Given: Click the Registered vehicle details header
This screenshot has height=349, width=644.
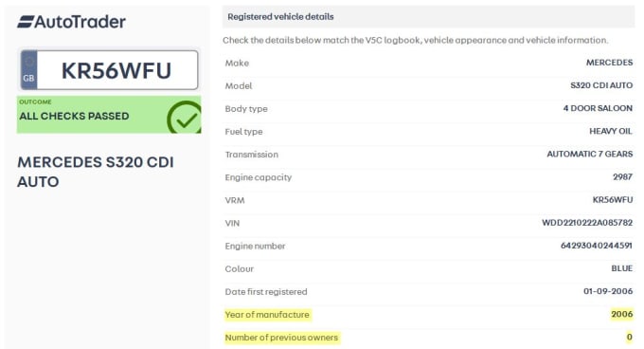Looking at the screenshot, I should [280, 17].
